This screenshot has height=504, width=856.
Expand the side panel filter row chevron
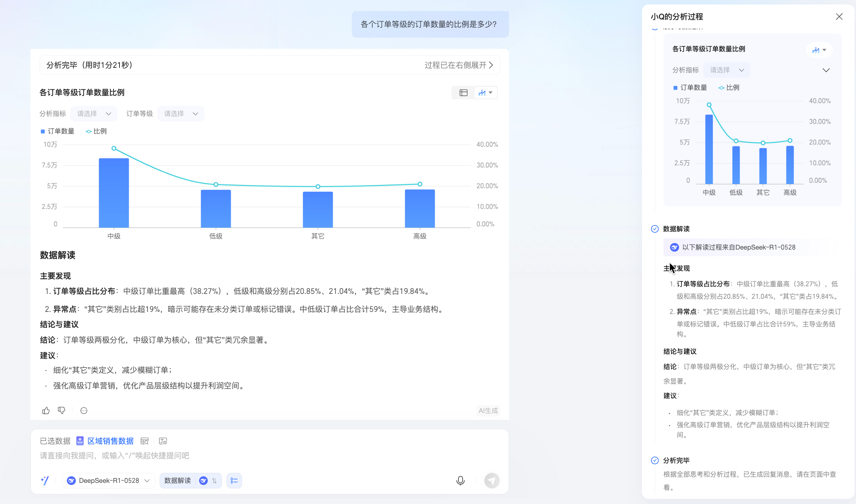pos(826,70)
